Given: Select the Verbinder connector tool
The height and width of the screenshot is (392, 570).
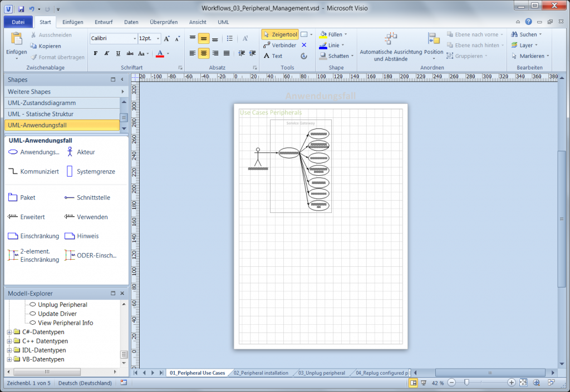Looking at the screenshot, I should click(280, 45).
